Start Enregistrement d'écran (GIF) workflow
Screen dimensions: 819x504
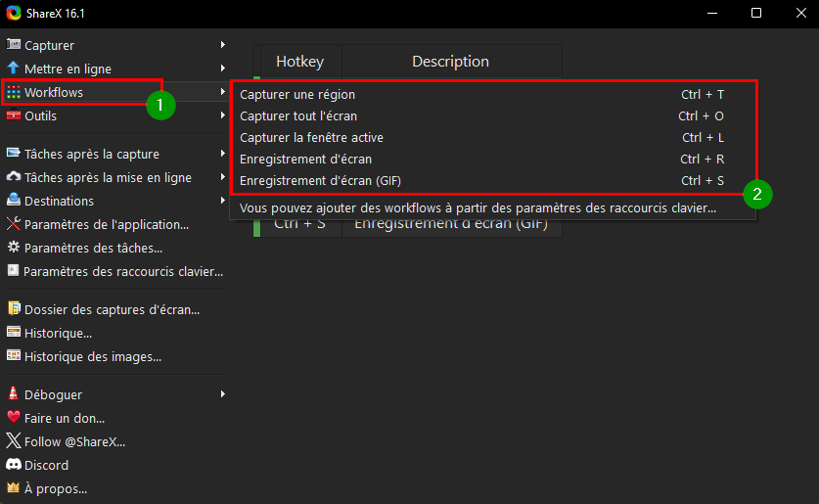[x=492, y=180]
